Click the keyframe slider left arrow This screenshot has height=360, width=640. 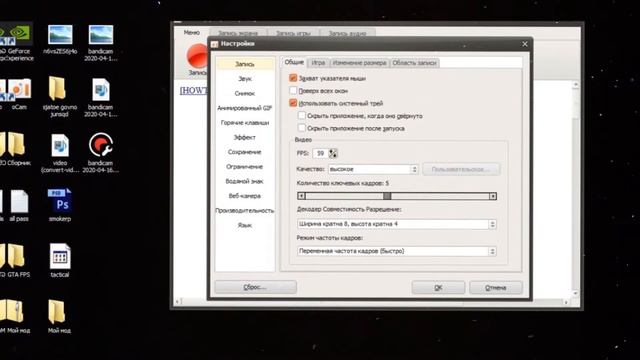[301, 196]
